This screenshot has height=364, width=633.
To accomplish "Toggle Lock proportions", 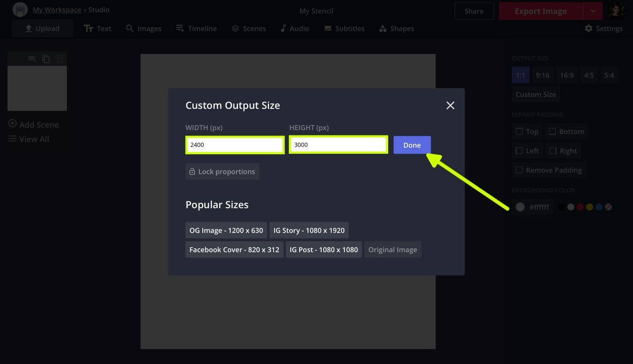I will (222, 172).
